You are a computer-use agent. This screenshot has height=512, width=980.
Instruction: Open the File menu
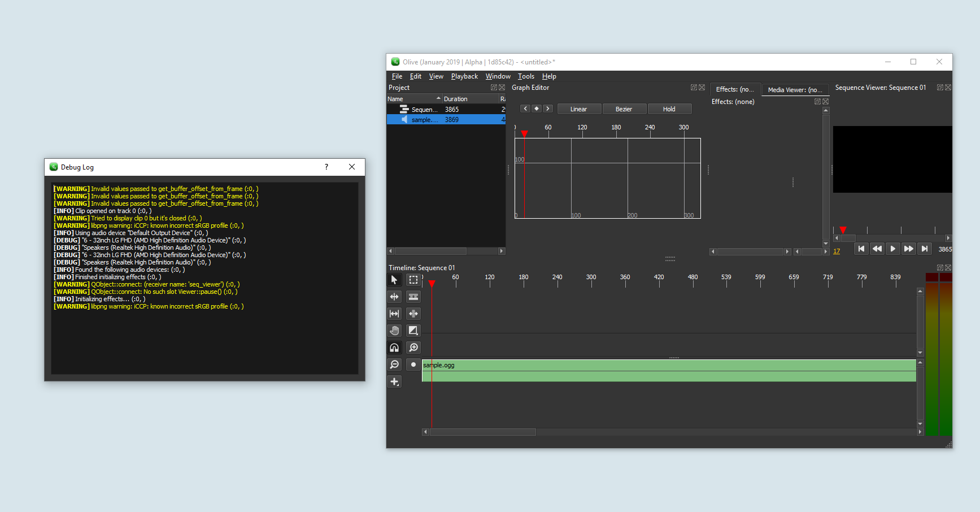(397, 76)
